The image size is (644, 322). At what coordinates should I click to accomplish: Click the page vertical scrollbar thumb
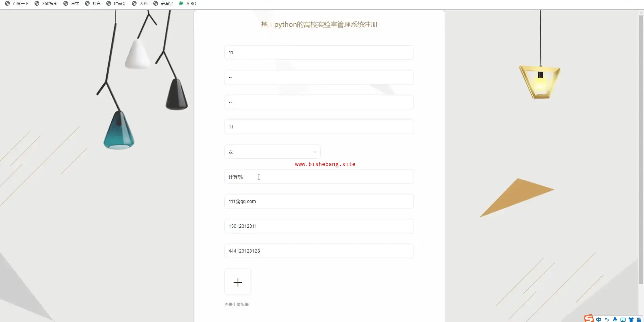641,149
